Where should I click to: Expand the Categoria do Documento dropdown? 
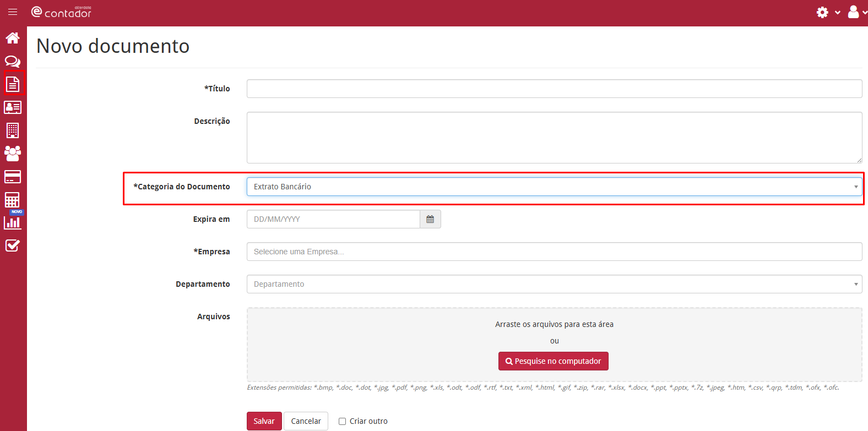coord(554,187)
